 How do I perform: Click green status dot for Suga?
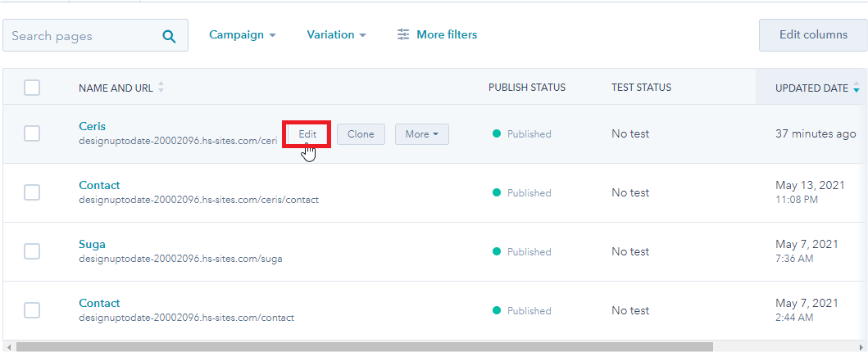tap(497, 252)
